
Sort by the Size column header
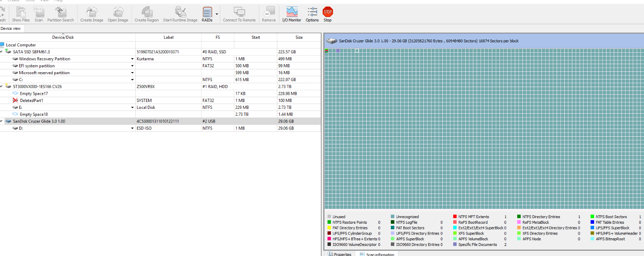[299, 37]
